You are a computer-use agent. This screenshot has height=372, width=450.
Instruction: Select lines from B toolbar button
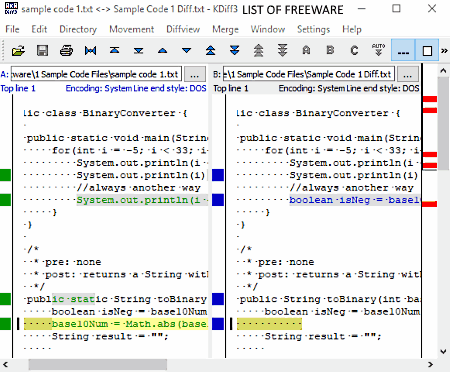(330, 50)
